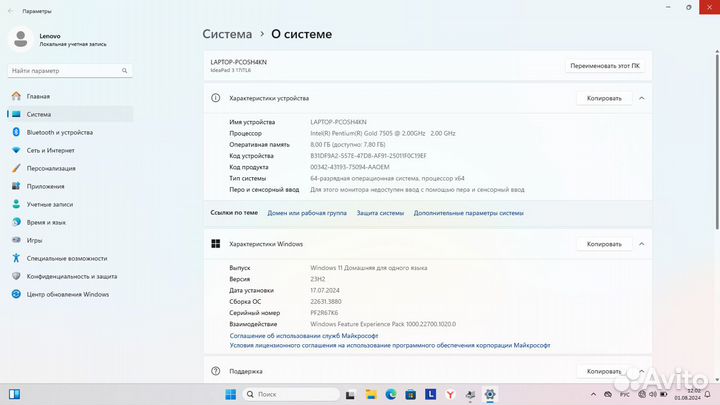This screenshot has width=720, height=405.
Task: Collapse the Поддержка section chevron
Action: [x=641, y=371]
